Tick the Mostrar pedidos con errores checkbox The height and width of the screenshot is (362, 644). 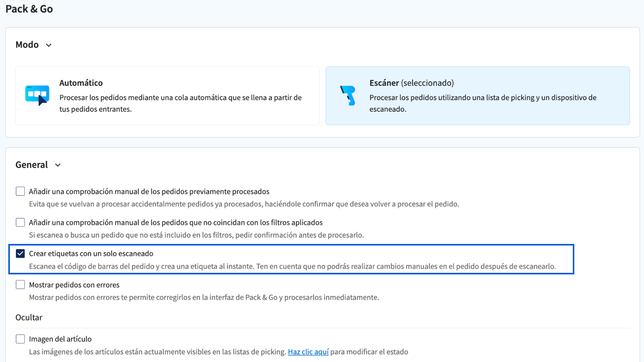pyautogui.click(x=20, y=285)
